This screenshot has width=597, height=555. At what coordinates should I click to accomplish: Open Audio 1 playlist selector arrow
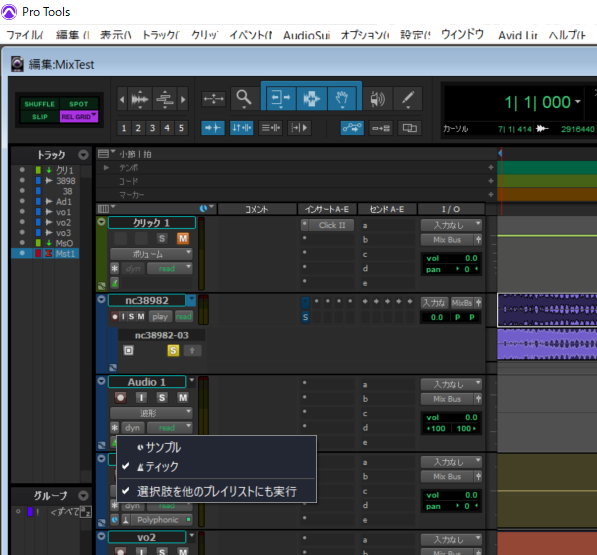[192, 380]
